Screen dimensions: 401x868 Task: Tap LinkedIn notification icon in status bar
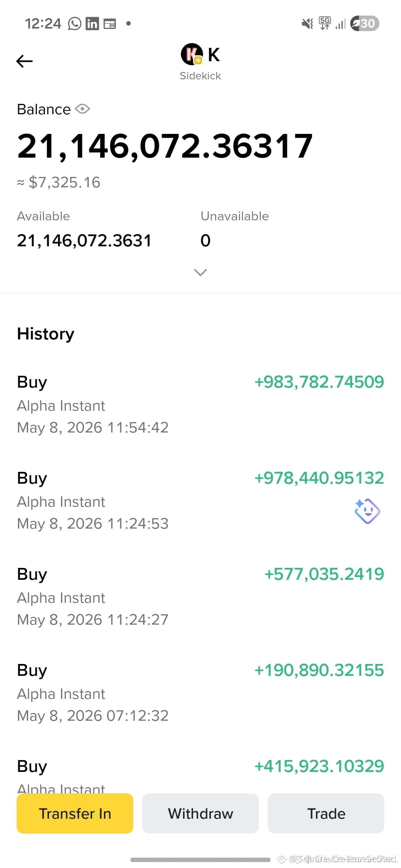[x=92, y=24]
